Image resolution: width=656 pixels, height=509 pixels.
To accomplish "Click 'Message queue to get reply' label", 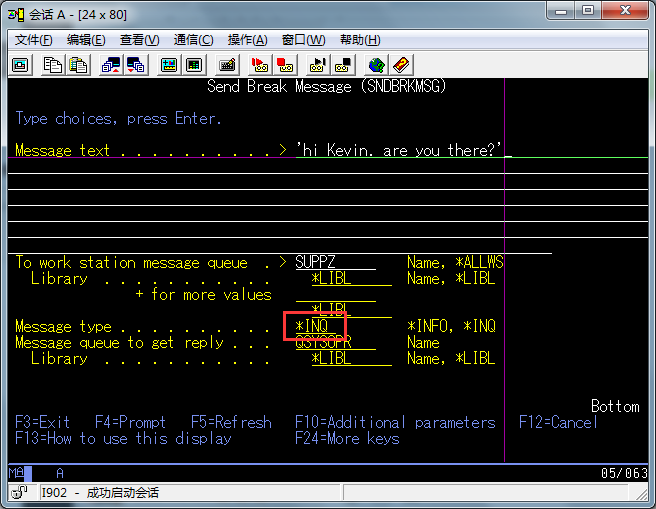I will click(x=119, y=343).
